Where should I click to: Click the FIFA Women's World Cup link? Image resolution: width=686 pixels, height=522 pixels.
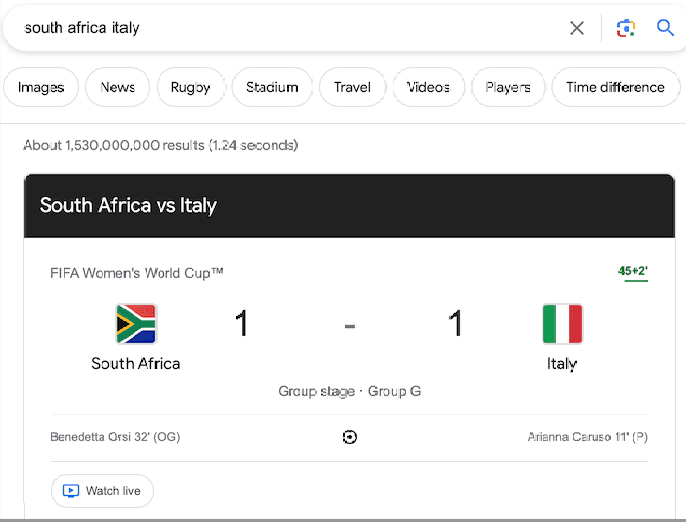(x=137, y=273)
